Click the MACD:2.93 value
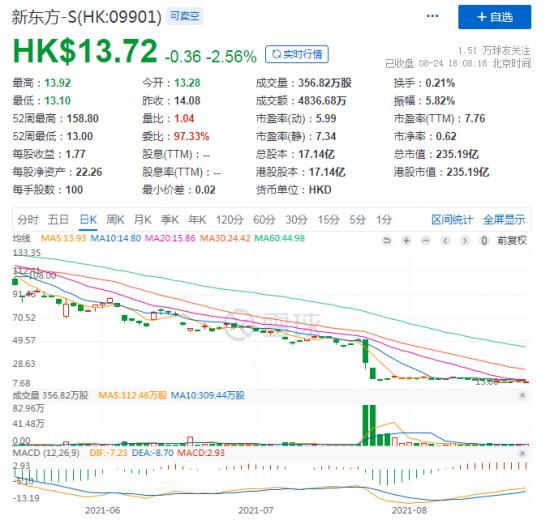 201,453
